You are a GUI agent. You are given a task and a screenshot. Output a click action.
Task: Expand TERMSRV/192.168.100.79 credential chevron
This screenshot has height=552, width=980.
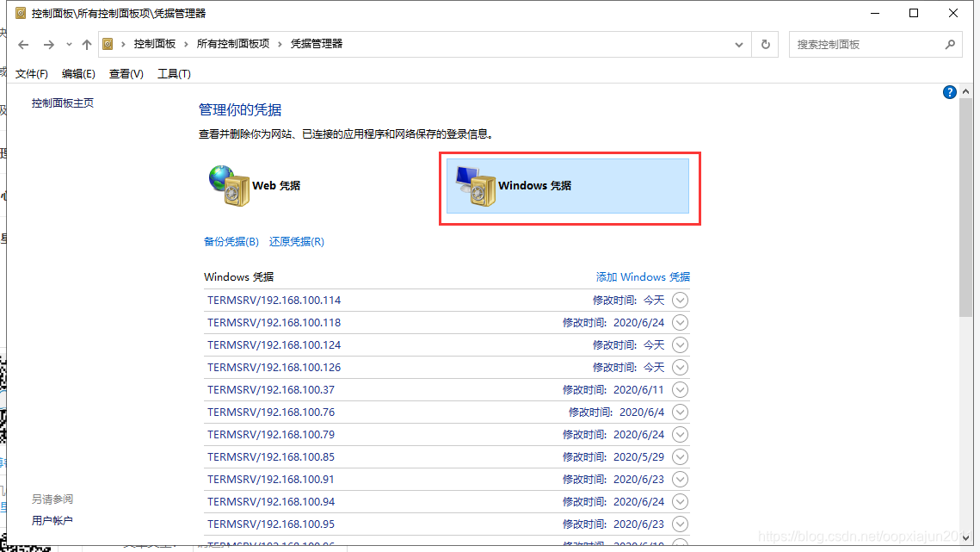point(680,435)
